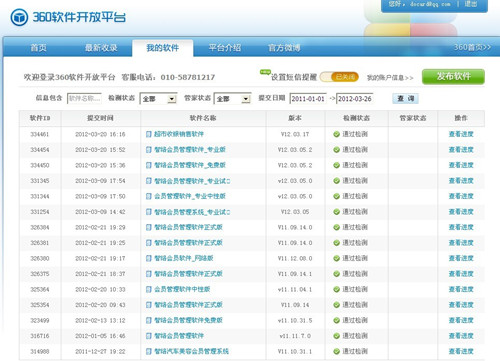This screenshot has width=500, height=361.
Task: Click the green check icon in row 323499
Action: (x=337, y=320)
